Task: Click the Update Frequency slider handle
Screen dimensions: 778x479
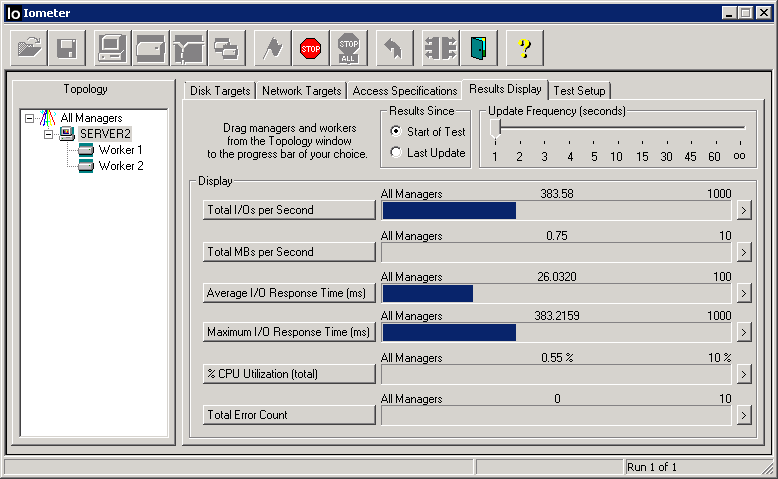Action: [x=495, y=128]
